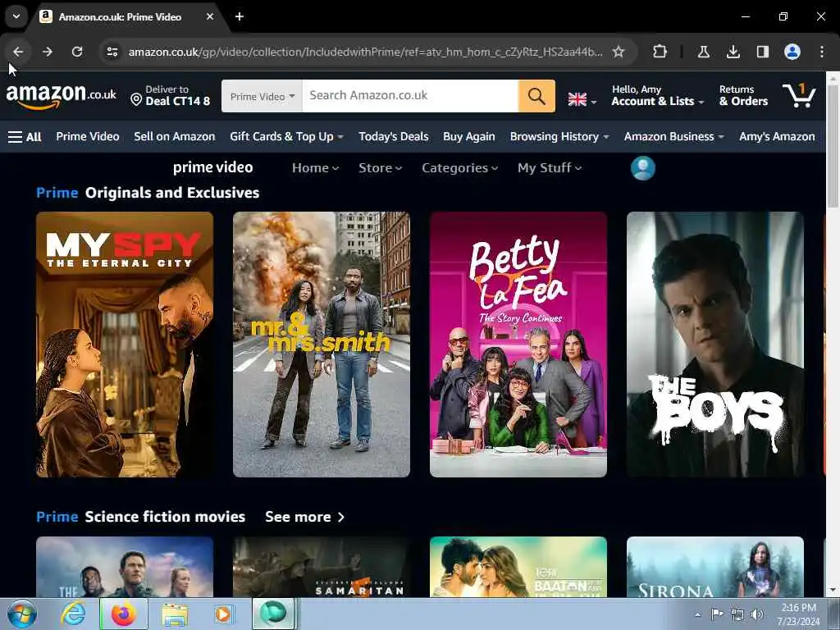This screenshot has height=630, width=840.
Task: Focus the Search Amazon.co.uk field
Action: 410,96
